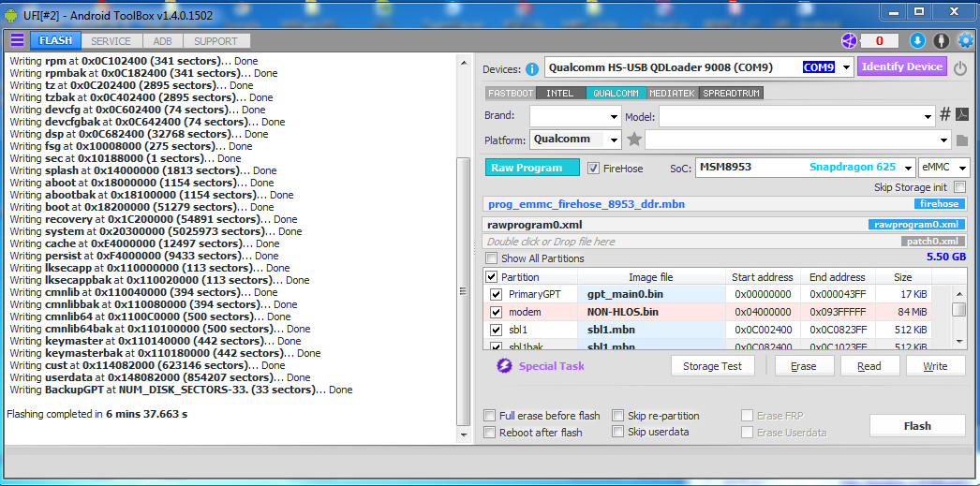Viewport: 980px width, 486px height.
Task: Click the blue info icon beside Devices
Action: (x=532, y=68)
